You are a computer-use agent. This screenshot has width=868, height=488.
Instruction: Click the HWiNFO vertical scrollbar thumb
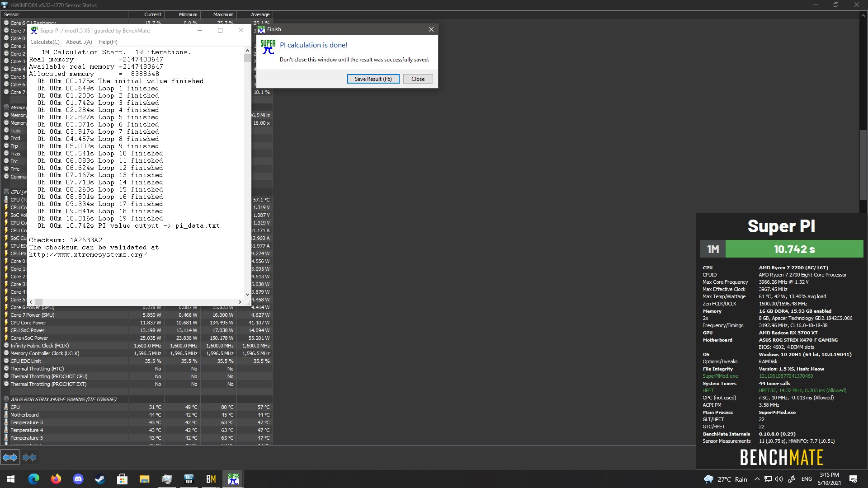tap(863, 165)
